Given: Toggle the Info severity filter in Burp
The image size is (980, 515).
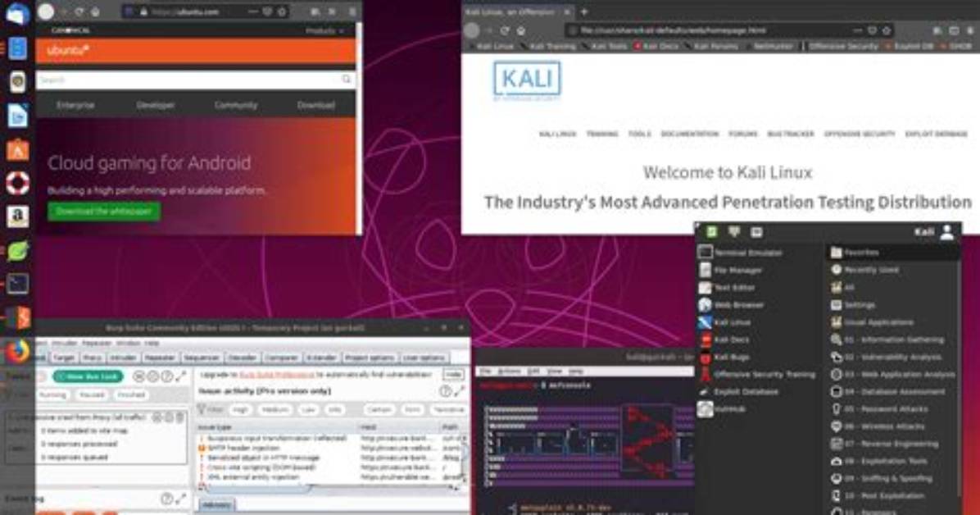Looking at the screenshot, I should (335, 410).
